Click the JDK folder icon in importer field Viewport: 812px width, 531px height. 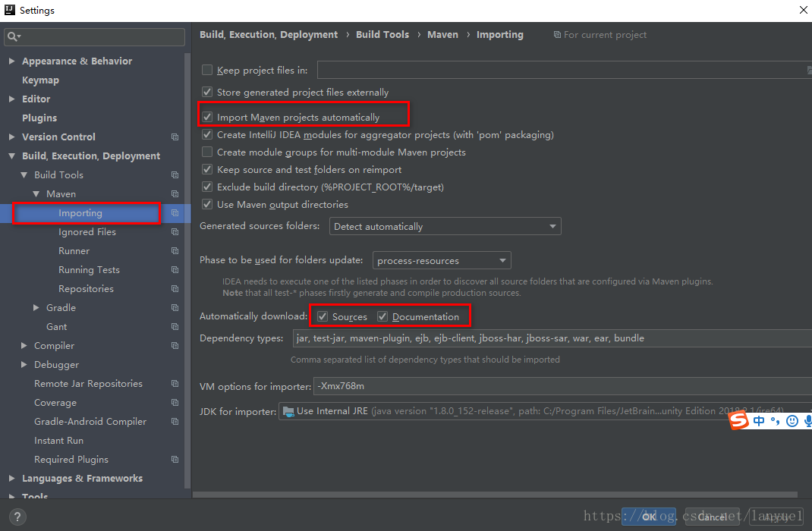click(x=288, y=411)
